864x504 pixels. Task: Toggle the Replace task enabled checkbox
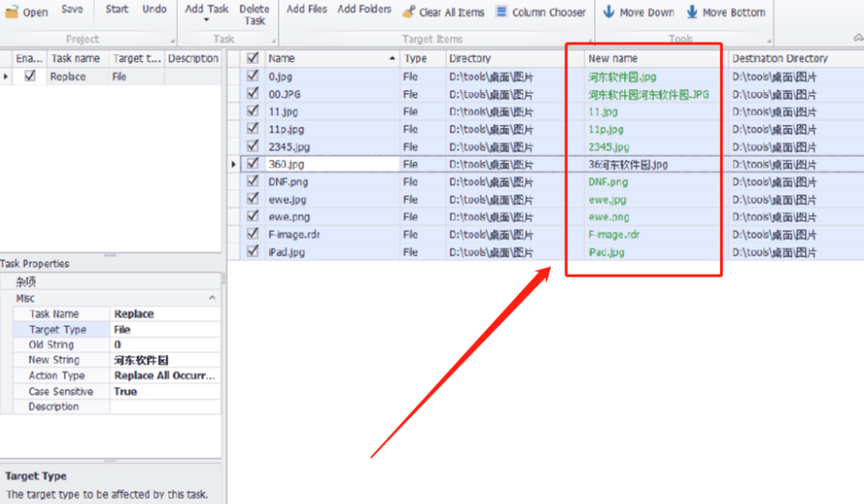point(30,76)
